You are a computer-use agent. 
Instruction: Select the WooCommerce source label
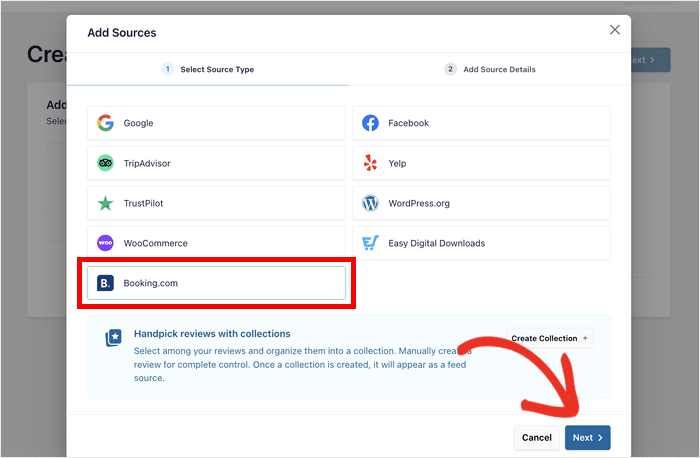coord(155,243)
